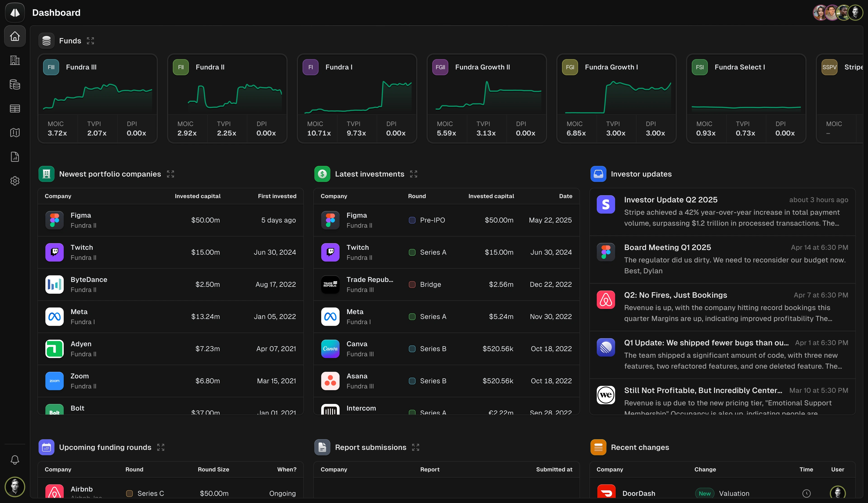The image size is (868, 503).
Task: Select the Bridge round indicator for Trade Republic
Action: (x=412, y=285)
